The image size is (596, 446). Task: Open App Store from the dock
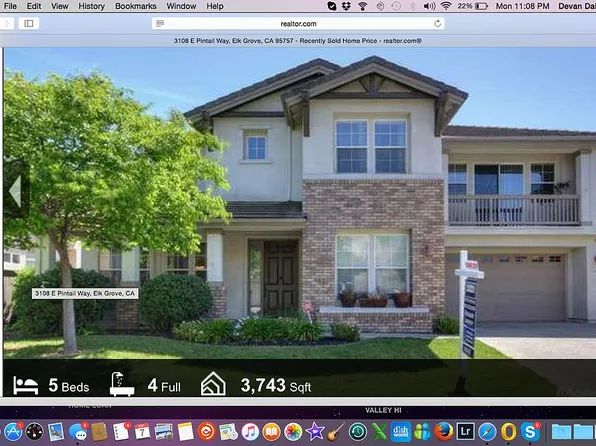click(x=13, y=432)
